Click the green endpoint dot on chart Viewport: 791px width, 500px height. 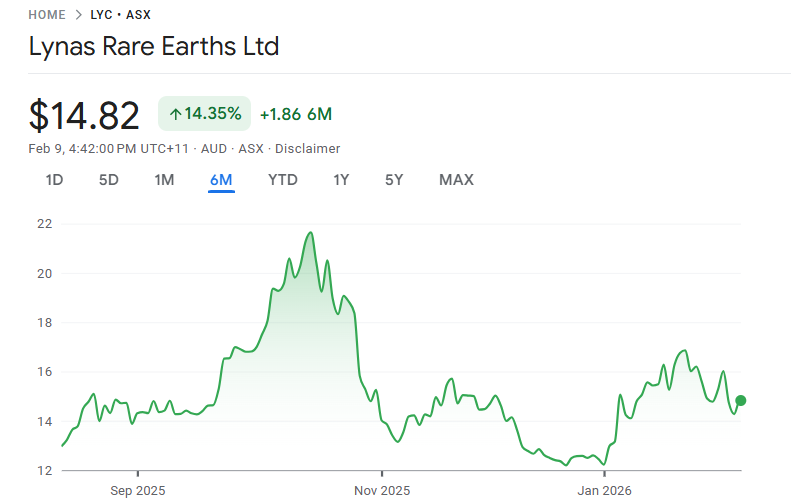click(741, 401)
